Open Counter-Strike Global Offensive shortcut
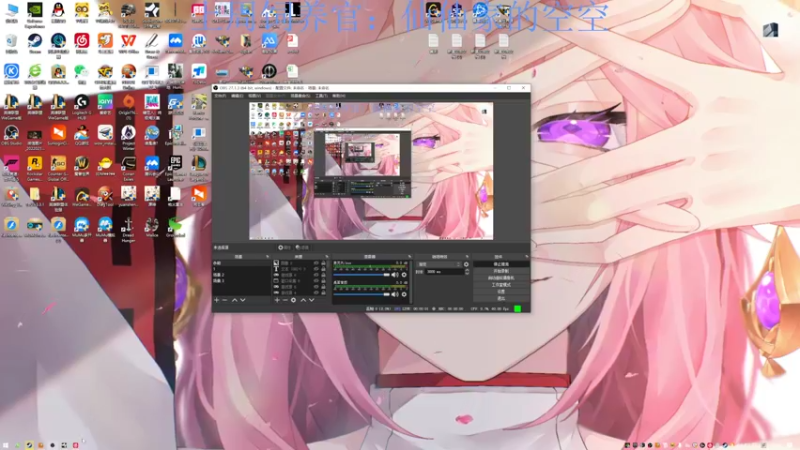Screen dimensions: 800x450 58,167
